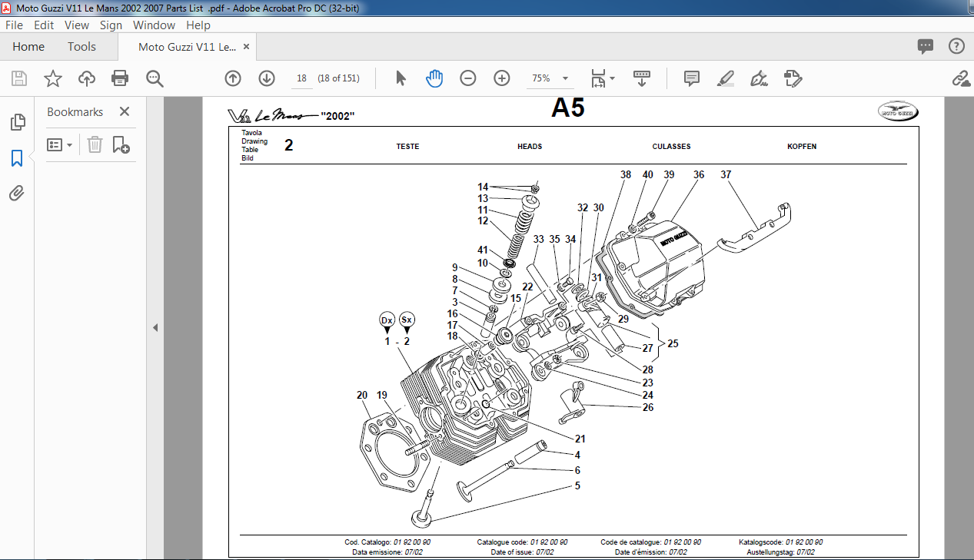Open the find text magnifier tool
Image resolution: width=974 pixels, height=560 pixels.
(x=155, y=78)
